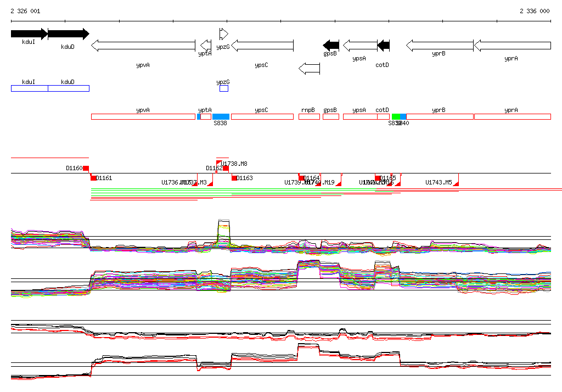Select the solid green segment after cotD
562x392 pixels.
click(396, 116)
